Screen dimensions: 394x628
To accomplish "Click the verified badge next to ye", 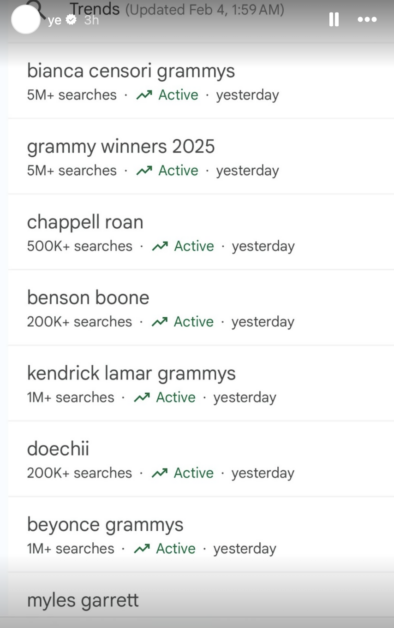I will click(x=71, y=20).
